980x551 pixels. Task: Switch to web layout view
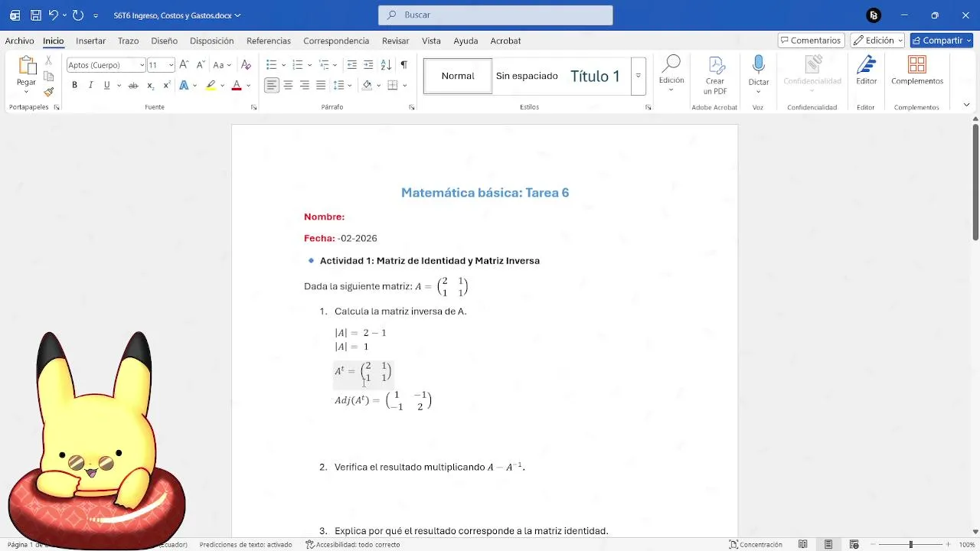click(x=854, y=545)
